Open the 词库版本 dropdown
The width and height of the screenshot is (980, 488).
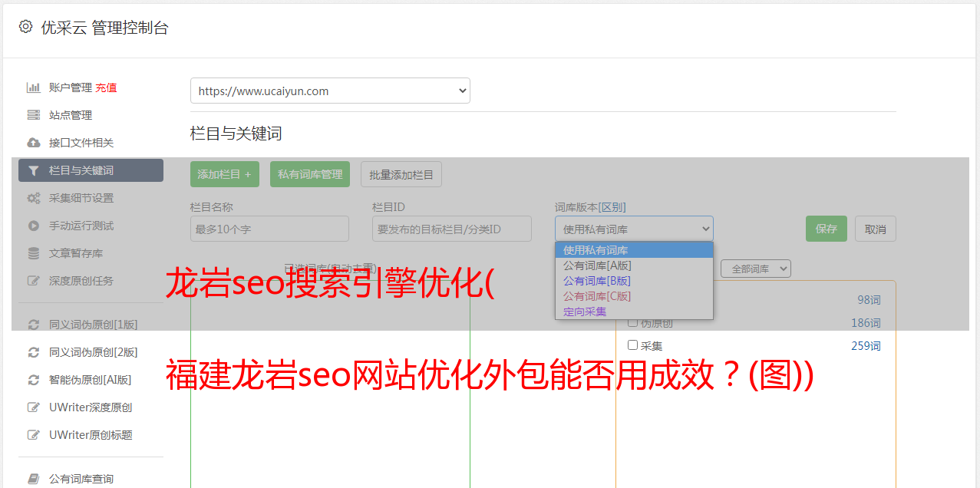[634, 229]
